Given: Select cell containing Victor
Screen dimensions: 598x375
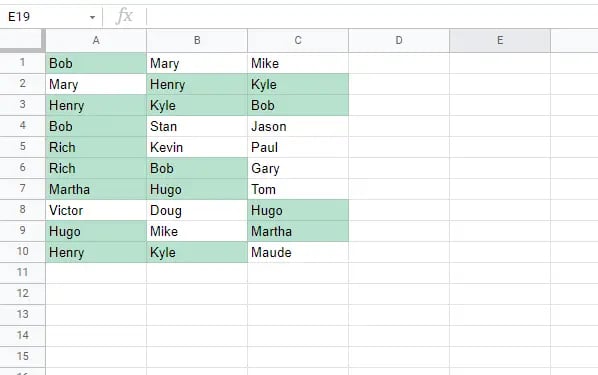Looking at the screenshot, I should point(96,210).
